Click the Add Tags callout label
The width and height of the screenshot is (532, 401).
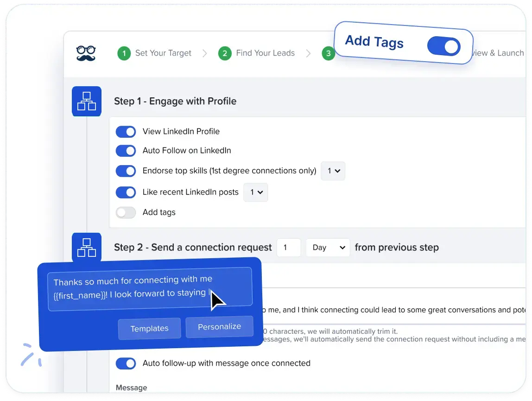coord(374,42)
